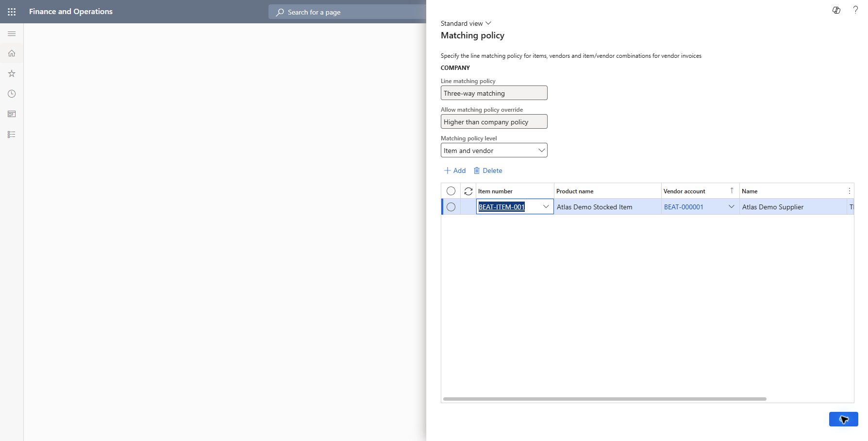Open the app launcher waffle icon
The height and width of the screenshot is (441, 868).
(x=12, y=12)
